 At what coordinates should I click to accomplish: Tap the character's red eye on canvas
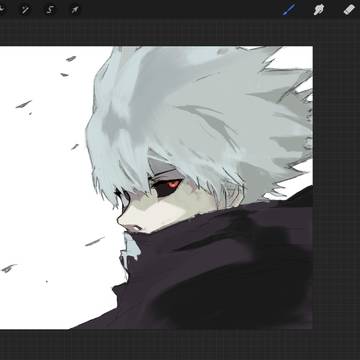pyautogui.click(x=173, y=184)
